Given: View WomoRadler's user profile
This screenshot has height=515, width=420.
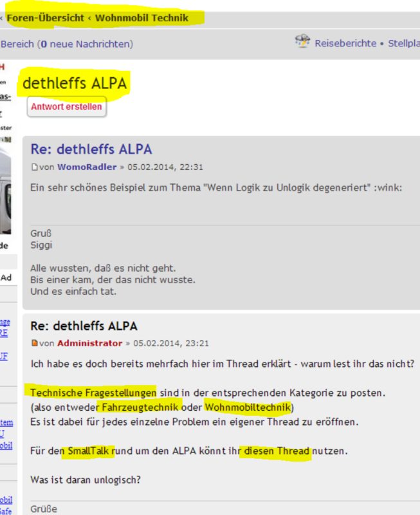Looking at the screenshot, I should click(x=87, y=167).
